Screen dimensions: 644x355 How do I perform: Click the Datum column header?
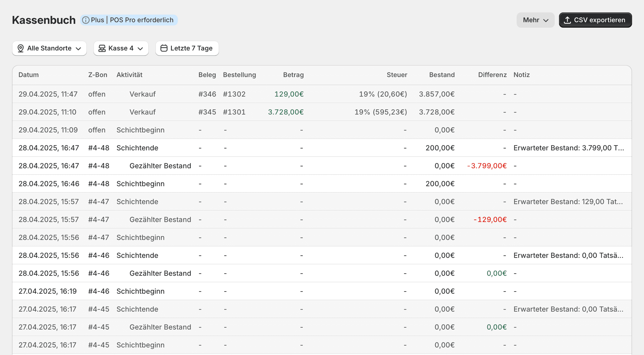pyautogui.click(x=29, y=75)
